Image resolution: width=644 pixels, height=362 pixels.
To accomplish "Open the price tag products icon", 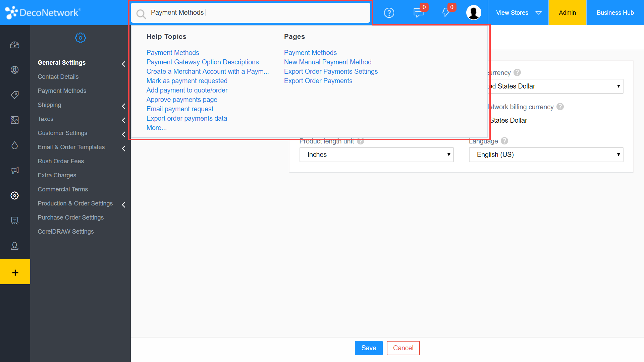I will 15,95.
